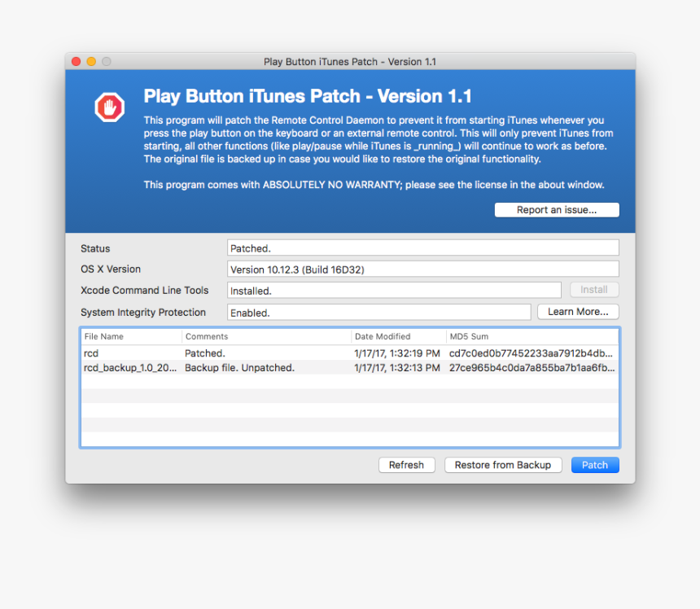Sort by MD5 Sum column header
Image resolution: width=700 pixels, height=609 pixels.
(x=532, y=336)
